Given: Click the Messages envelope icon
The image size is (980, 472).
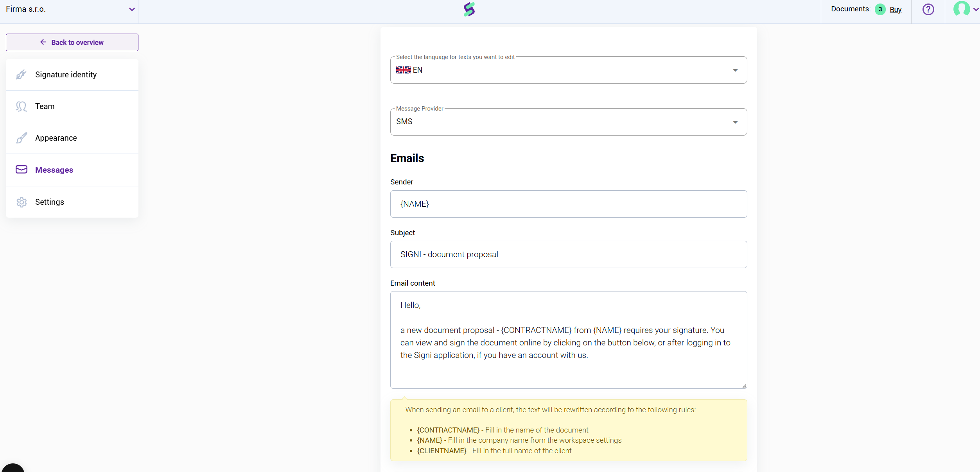Looking at the screenshot, I should click(22, 170).
